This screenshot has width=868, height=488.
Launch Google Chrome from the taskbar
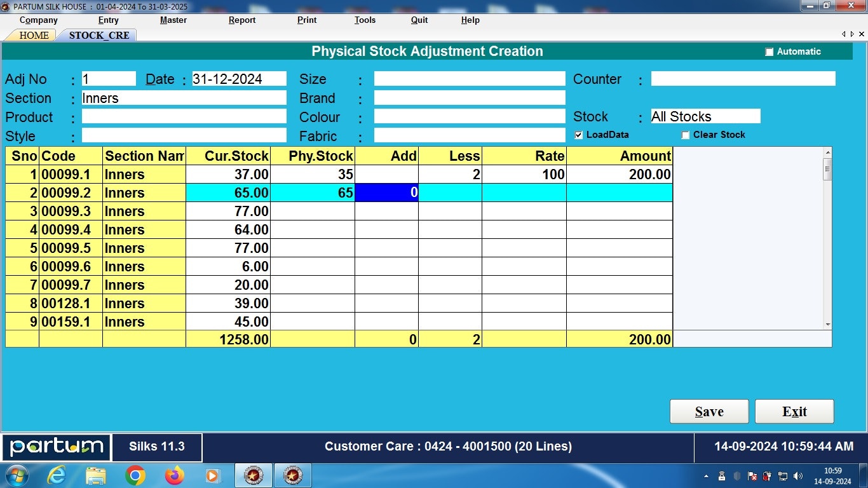coord(134,475)
